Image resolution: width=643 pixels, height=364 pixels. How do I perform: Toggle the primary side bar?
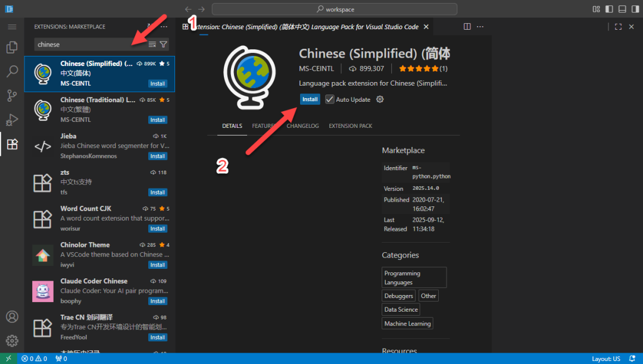coord(610,9)
